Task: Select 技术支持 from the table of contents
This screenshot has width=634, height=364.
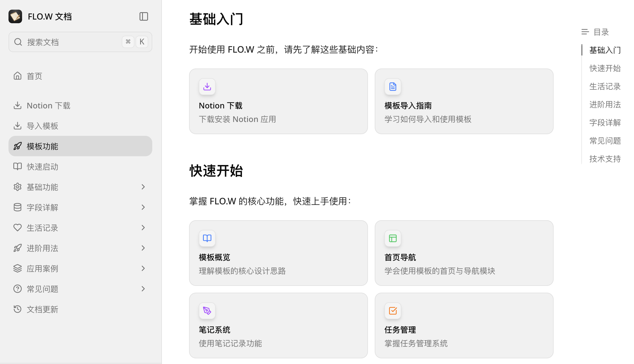Action: click(605, 159)
